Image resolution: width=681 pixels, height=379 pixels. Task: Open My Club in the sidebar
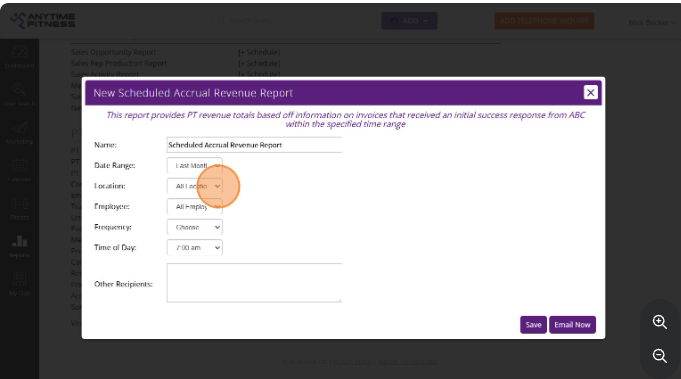coord(20,284)
